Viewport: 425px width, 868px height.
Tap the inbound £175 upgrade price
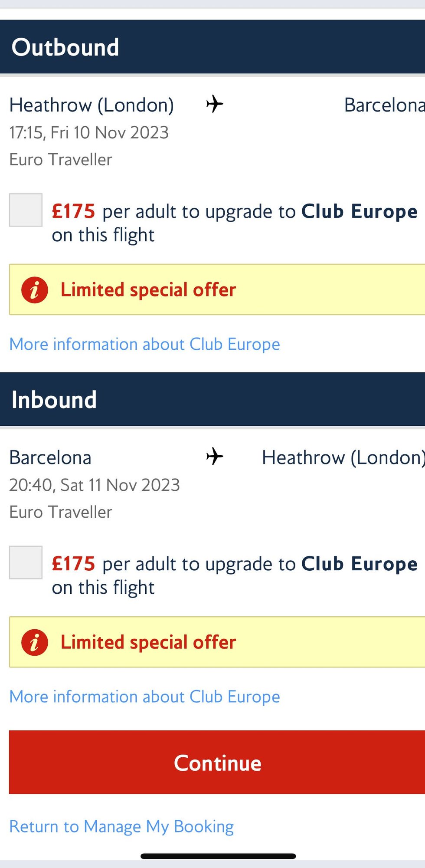click(x=73, y=564)
